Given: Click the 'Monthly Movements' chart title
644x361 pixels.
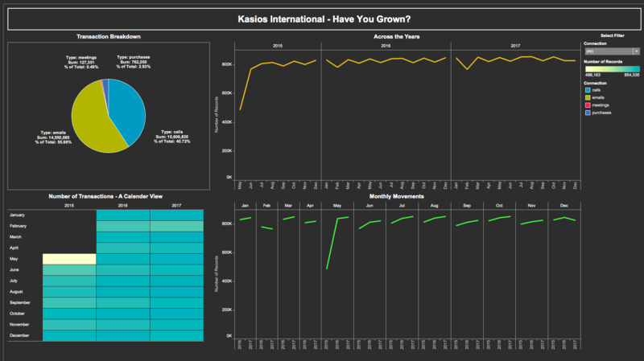Looking at the screenshot, I should 396,196.
